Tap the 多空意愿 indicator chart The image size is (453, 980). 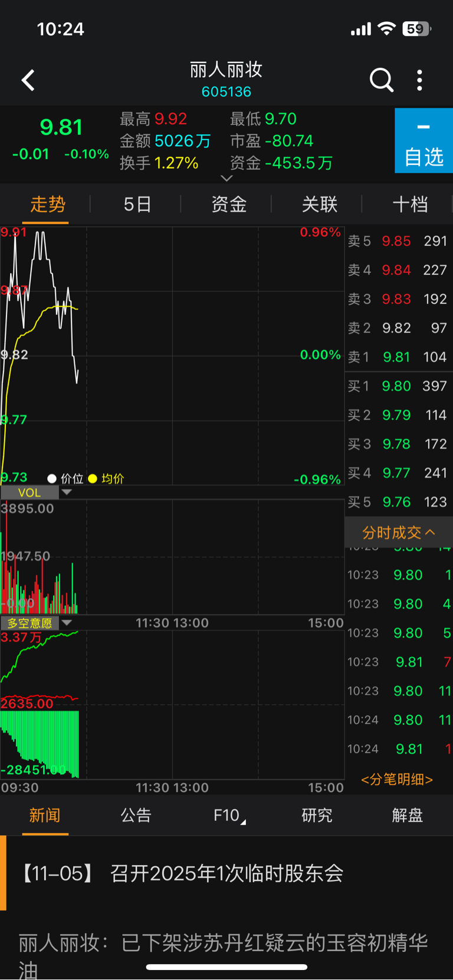point(172,705)
